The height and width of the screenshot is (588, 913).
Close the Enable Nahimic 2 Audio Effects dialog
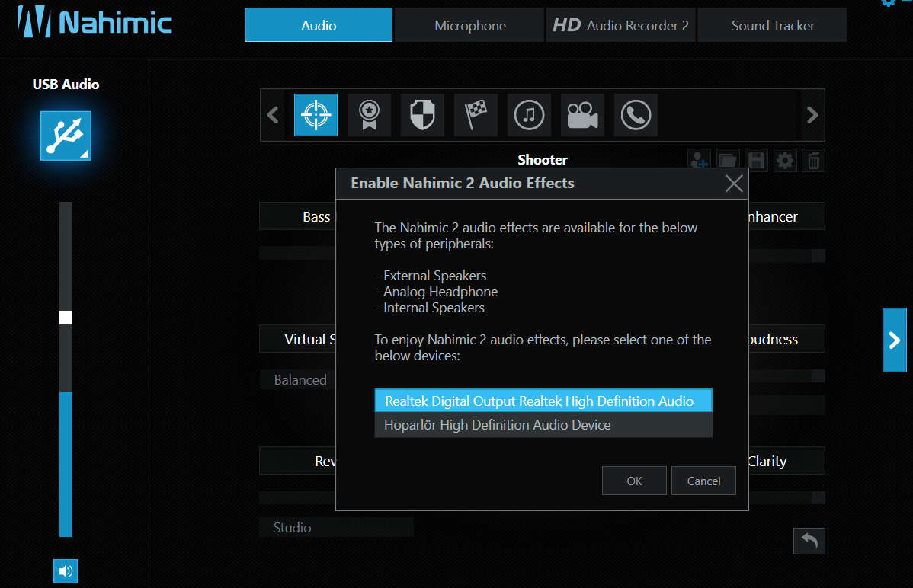point(734,184)
